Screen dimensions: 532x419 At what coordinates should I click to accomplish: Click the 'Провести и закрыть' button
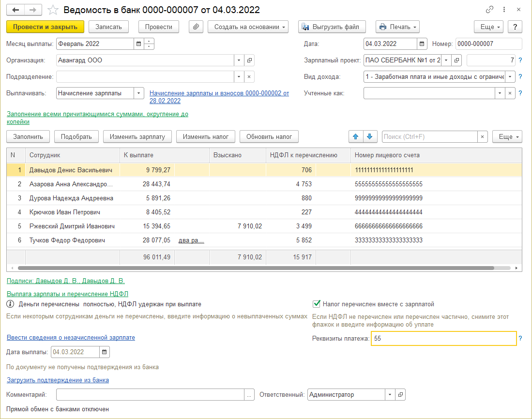[46, 27]
